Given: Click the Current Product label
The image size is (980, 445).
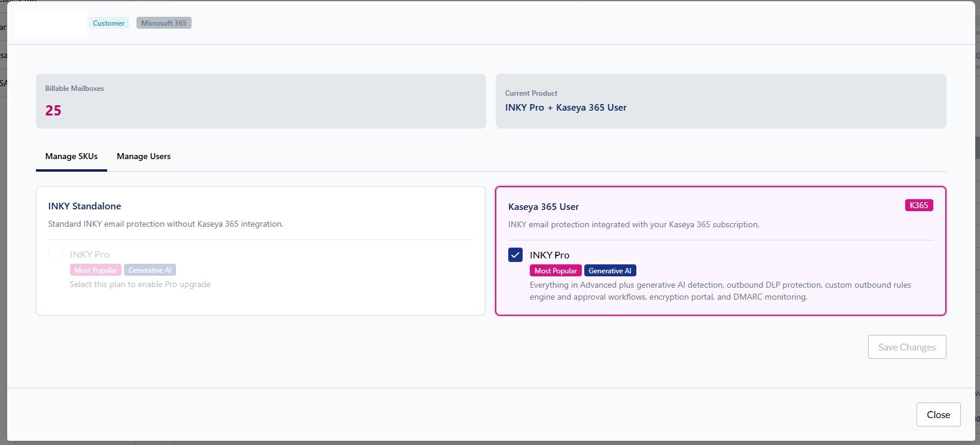Looking at the screenshot, I should click(531, 93).
